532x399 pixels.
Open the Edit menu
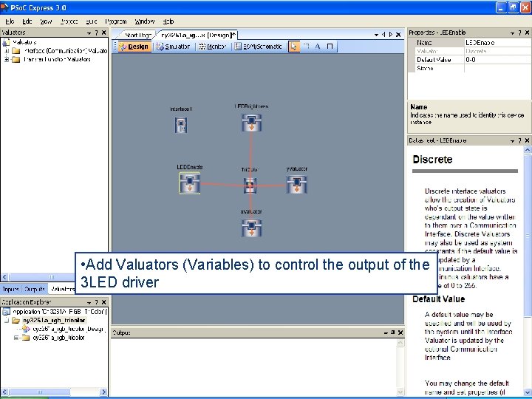[27, 21]
